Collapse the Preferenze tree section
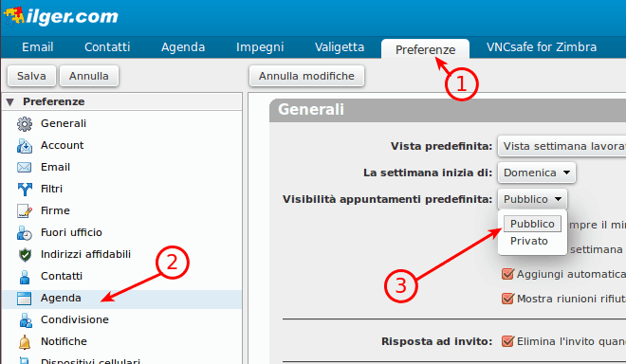Image resolution: width=626 pixels, height=364 pixels. click(x=10, y=102)
